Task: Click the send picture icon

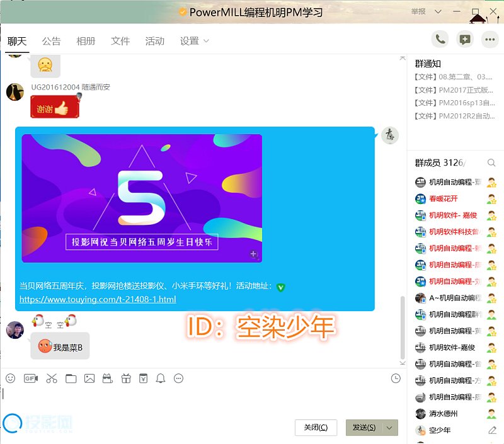Action: [x=89, y=379]
